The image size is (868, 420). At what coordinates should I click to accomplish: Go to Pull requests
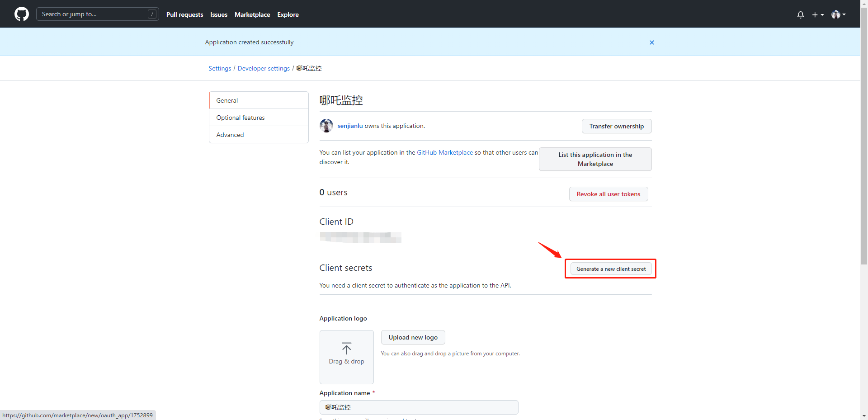pyautogui.click(x=184, y=14)
